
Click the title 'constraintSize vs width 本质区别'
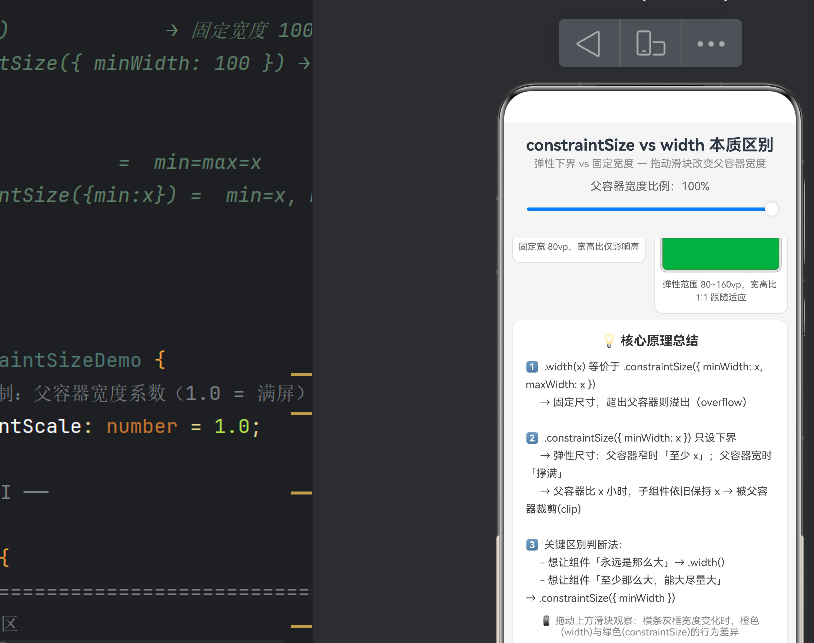tap(649, 145)
